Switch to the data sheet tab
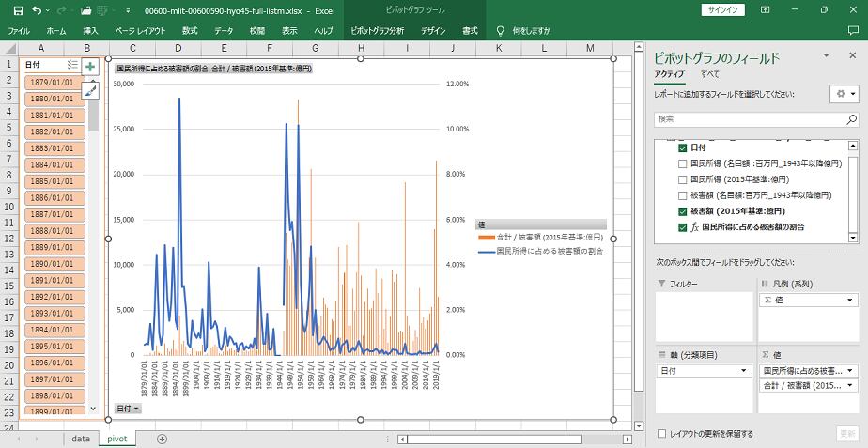 tap(81, 439)
